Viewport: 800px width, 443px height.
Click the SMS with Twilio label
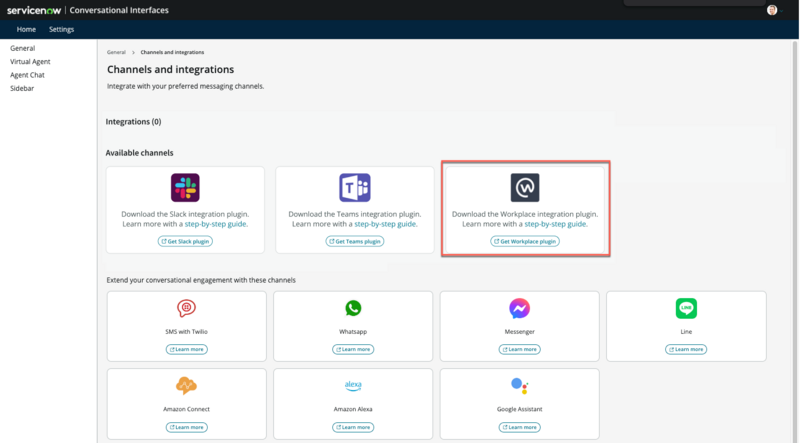coord(186,332)
